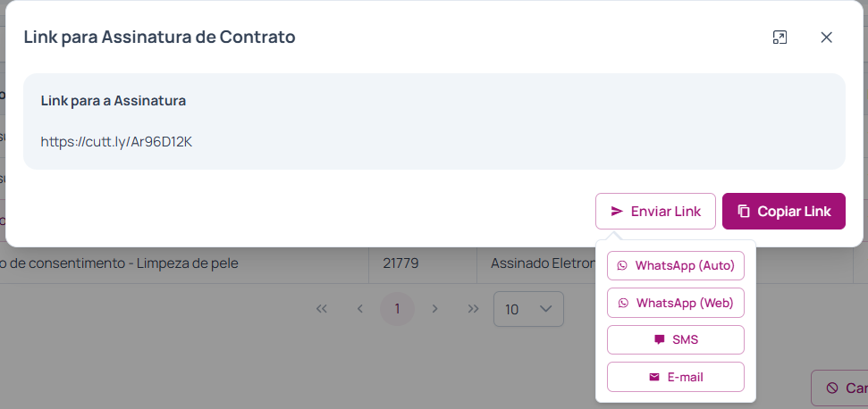
Task: Go to the previous page
Action: (359, 309)
